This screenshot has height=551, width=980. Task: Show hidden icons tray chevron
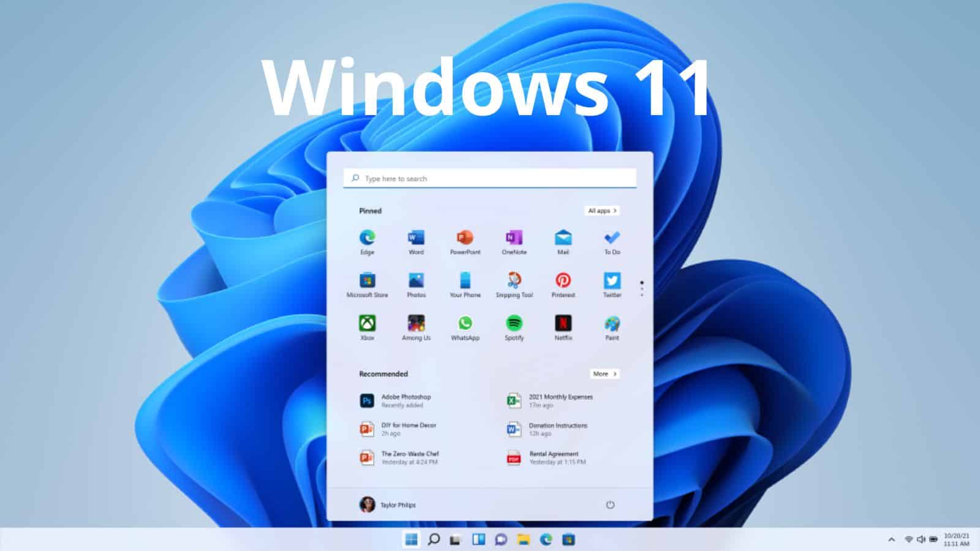(891, 539)
